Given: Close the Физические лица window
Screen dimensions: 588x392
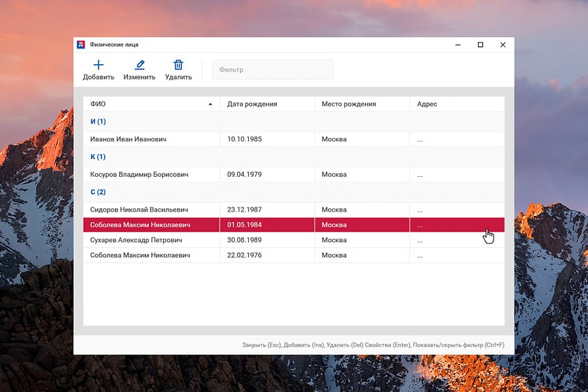Looking at the screenshot, I should click(503, 44).
